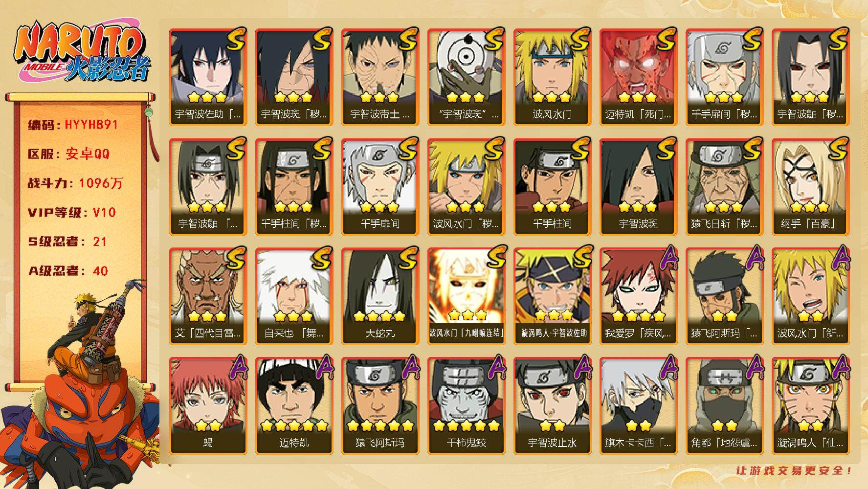Click the stars on the 猿飞阿斯玛 card
The width and height of the screenshot is (868, 489).
[x=380, y=425]
